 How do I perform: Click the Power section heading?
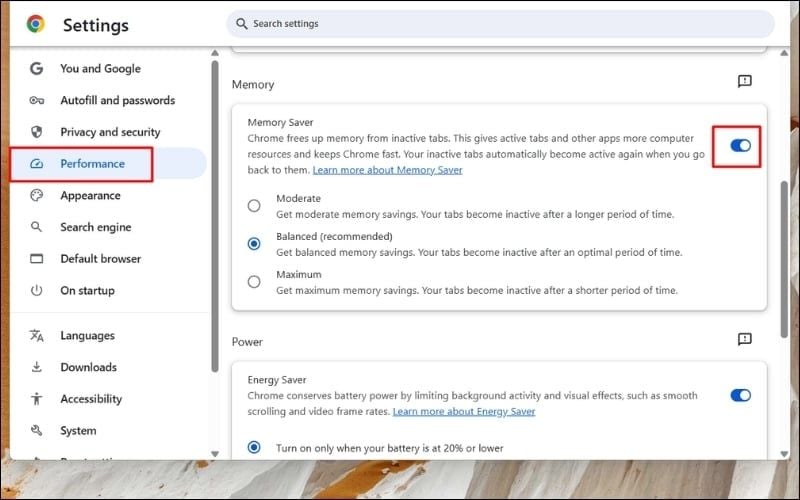[247, 342]
